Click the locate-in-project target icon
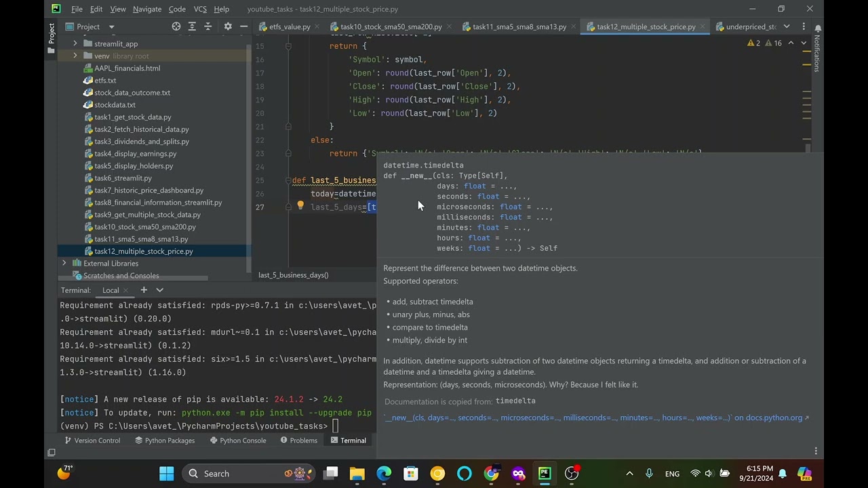 point(176,26)
